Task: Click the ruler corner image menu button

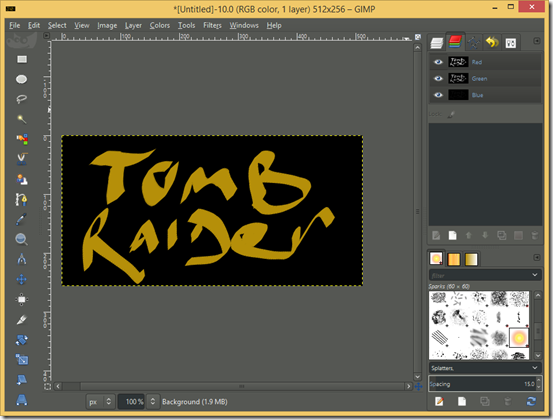Action: [x=46, y=36]
